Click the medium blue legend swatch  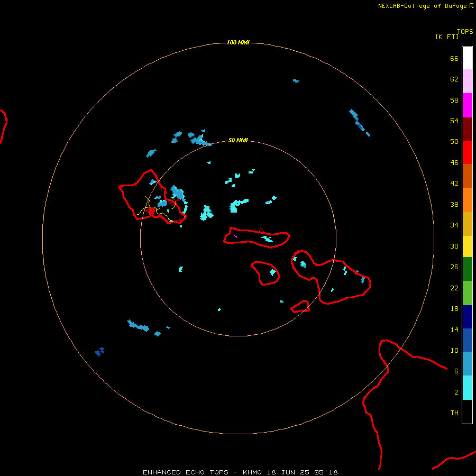click(467, 340)
